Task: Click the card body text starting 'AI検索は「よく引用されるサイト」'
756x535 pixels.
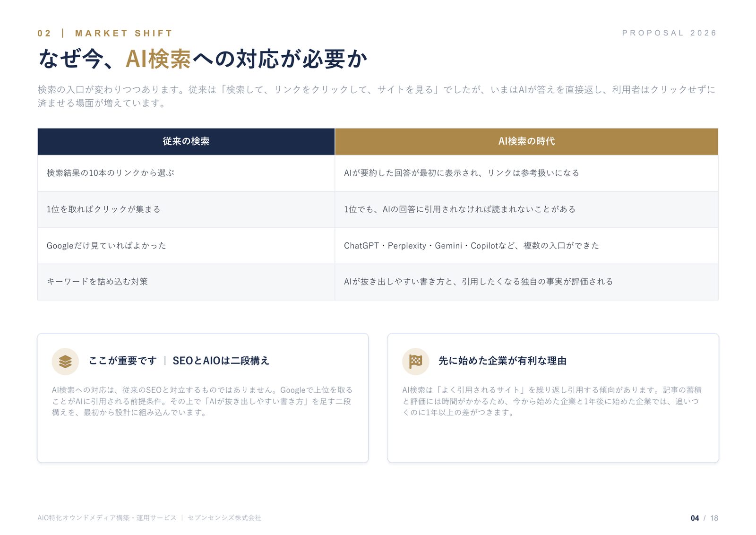Action: [552, 401]
